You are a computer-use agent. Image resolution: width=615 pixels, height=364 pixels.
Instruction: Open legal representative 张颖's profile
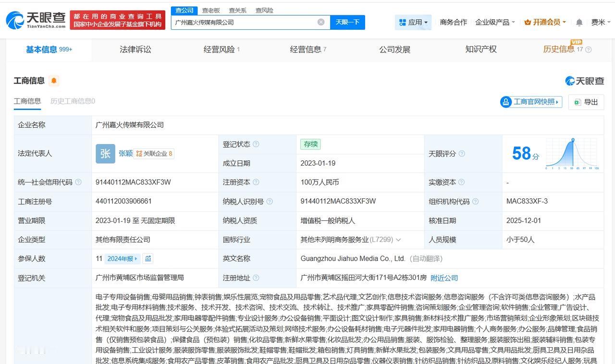click(x=126, y=154)
